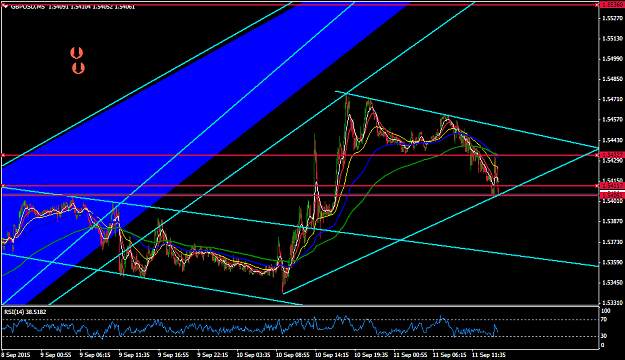
Task: Click the 8 Sep 2015 time label
Action: coord(16,354)
